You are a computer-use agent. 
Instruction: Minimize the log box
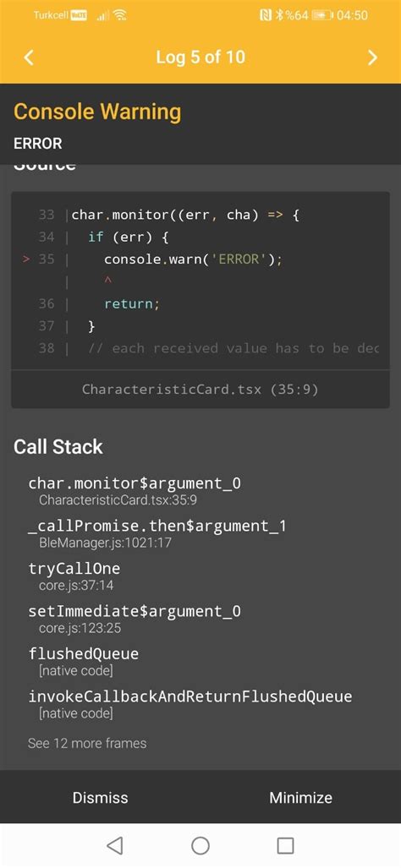coord(301,797)
